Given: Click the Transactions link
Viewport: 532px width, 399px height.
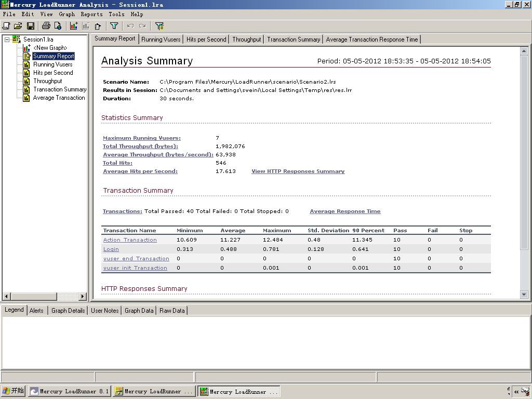Looking at the screenshot, I should pos(123,211).
